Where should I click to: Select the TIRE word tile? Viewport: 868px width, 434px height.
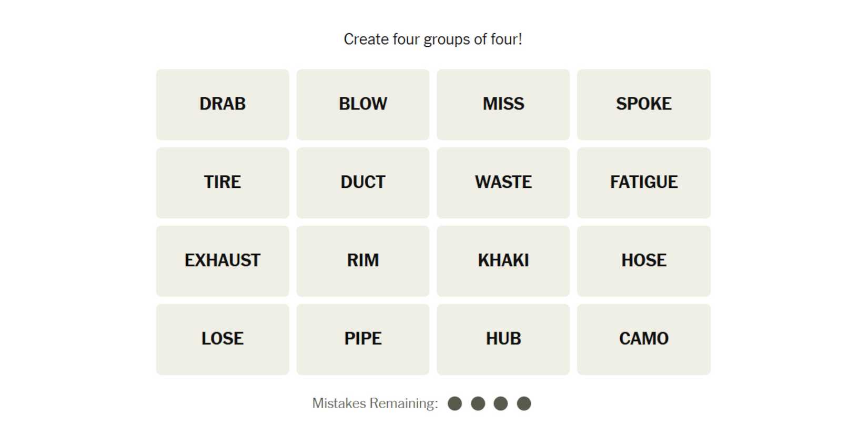point(223,183)
